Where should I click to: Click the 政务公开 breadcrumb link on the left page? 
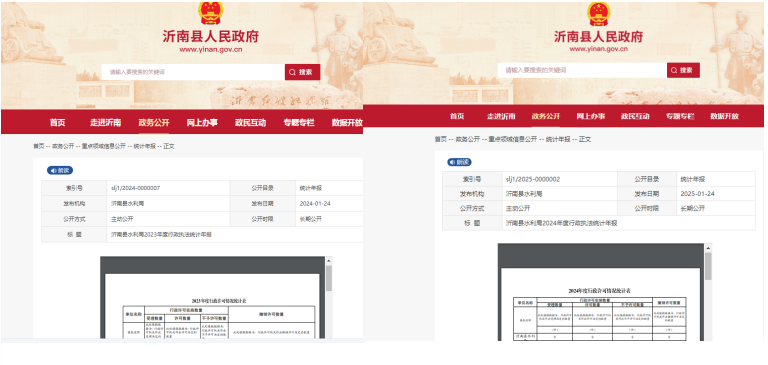tap(63, 146)
